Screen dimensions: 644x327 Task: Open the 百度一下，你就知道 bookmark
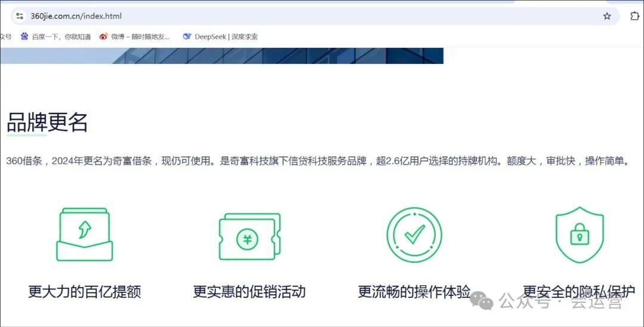[x=56, y=36]
